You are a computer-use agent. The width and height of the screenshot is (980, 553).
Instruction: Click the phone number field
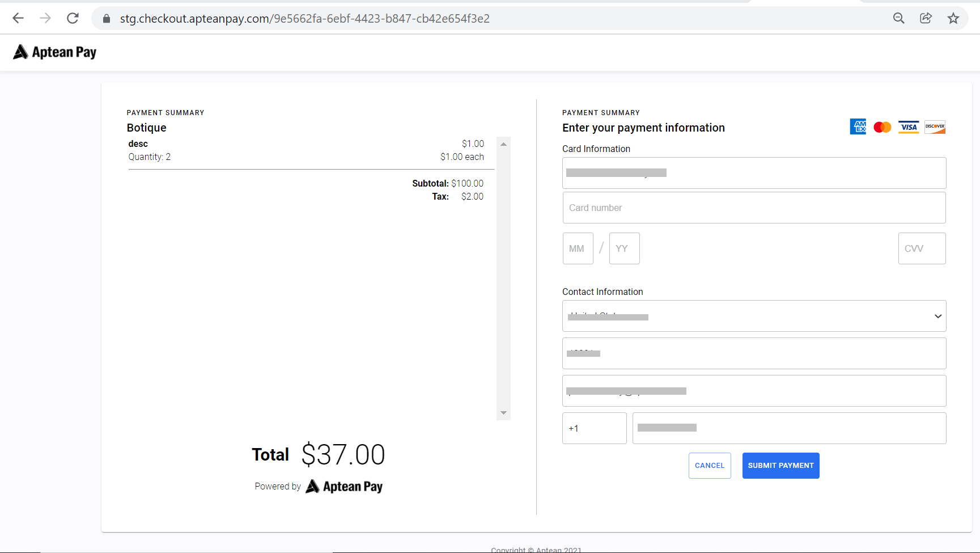tap(790, 428)
